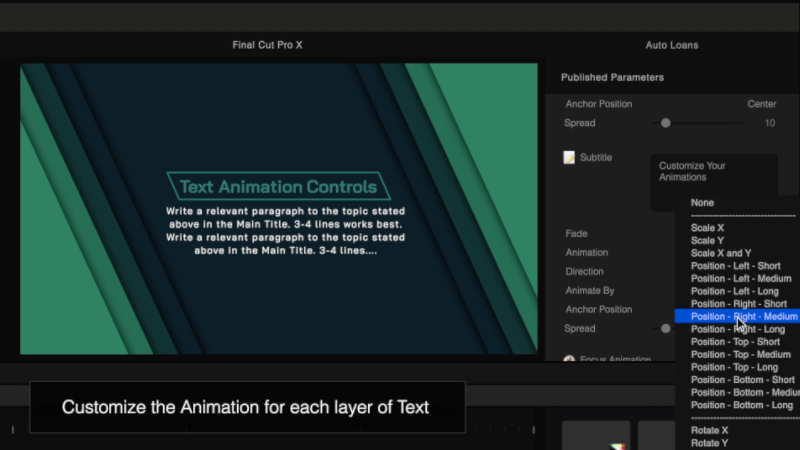The height and width of the screenshot is (450, 800).
Task: Select Position - Top - Long
Action: (x=734, y=367)
